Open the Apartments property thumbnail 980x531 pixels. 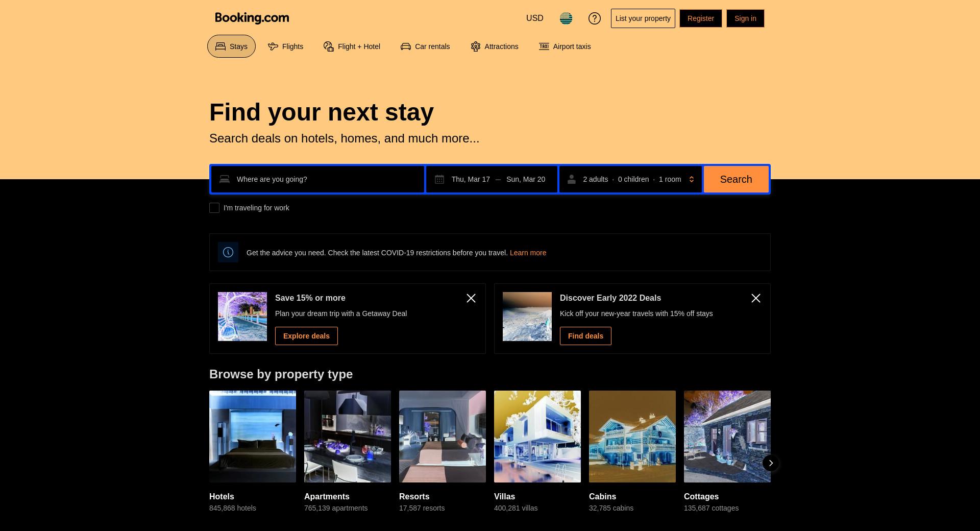[348, 437]
